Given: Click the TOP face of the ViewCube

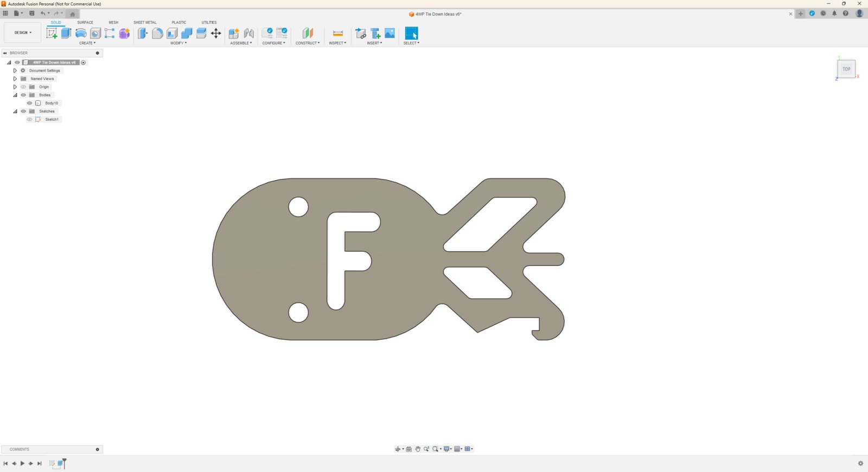Looking at the screenshot, I should [846, 69].
